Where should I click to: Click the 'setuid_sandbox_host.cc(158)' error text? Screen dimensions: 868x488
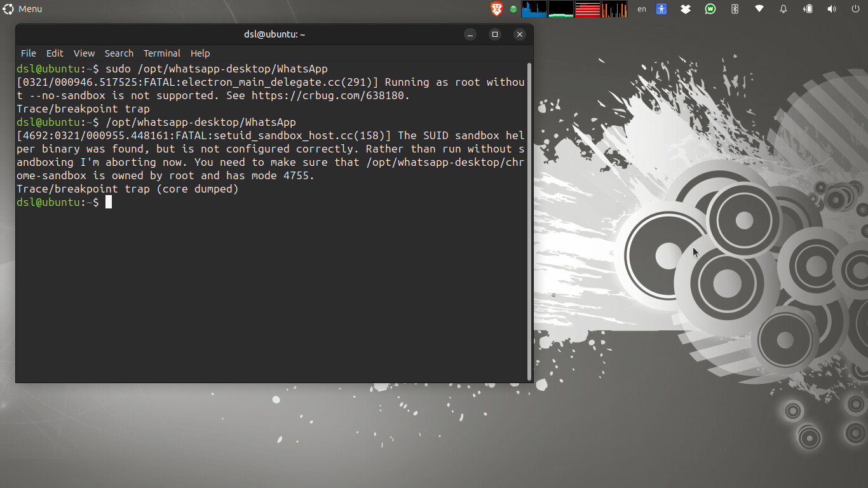(302, 135)
